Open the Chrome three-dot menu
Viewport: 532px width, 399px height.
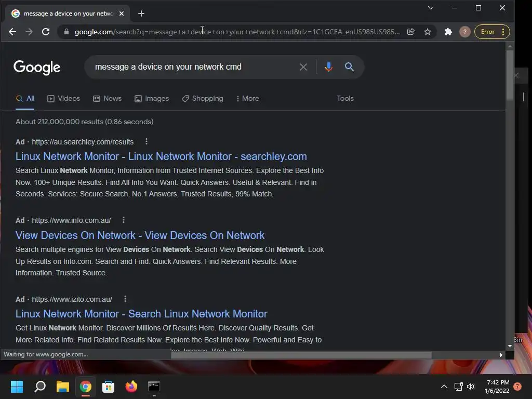[x=503, y=32]
